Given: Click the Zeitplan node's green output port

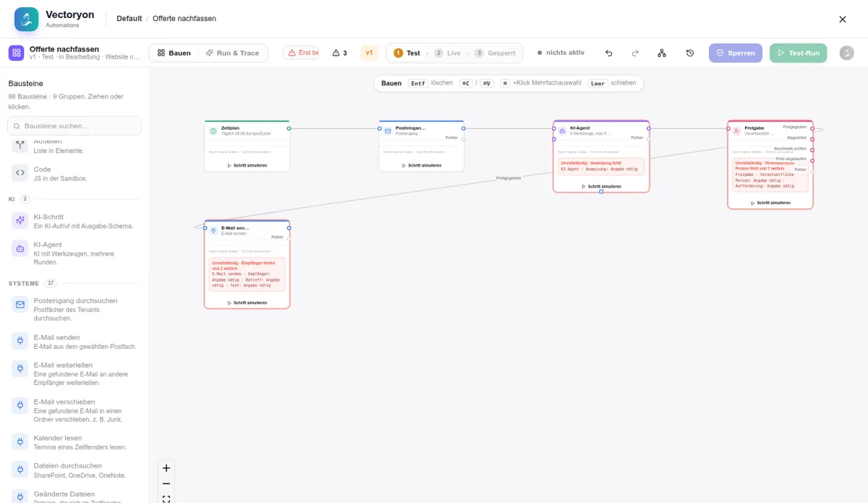Looking at the screenshot, I should coord(289,129).
